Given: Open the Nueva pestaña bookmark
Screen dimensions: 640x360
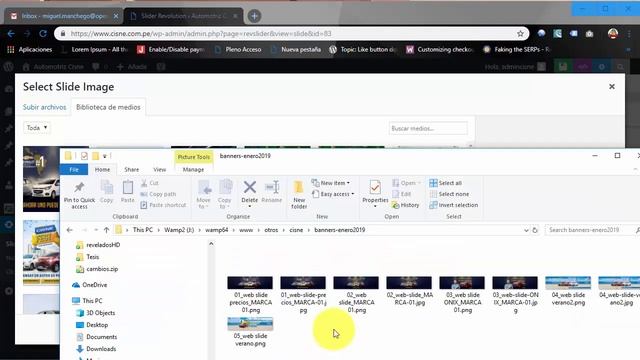Looking at the screenshot, I should coord(296,49).
